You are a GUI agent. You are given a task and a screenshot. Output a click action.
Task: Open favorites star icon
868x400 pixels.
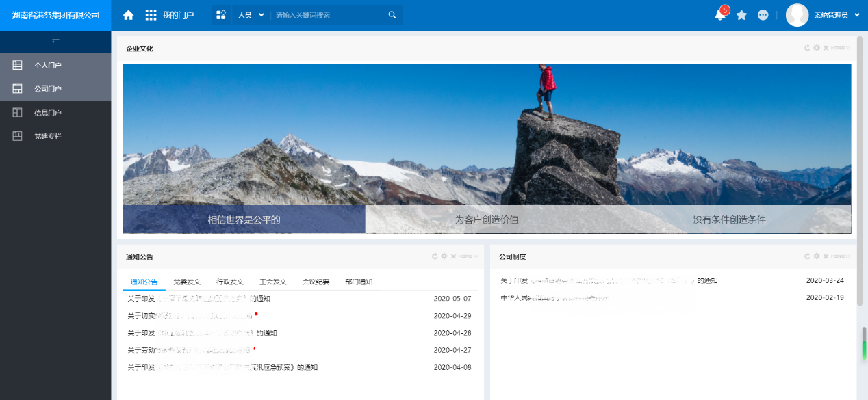pyautogui.click(x=741, y=15)
